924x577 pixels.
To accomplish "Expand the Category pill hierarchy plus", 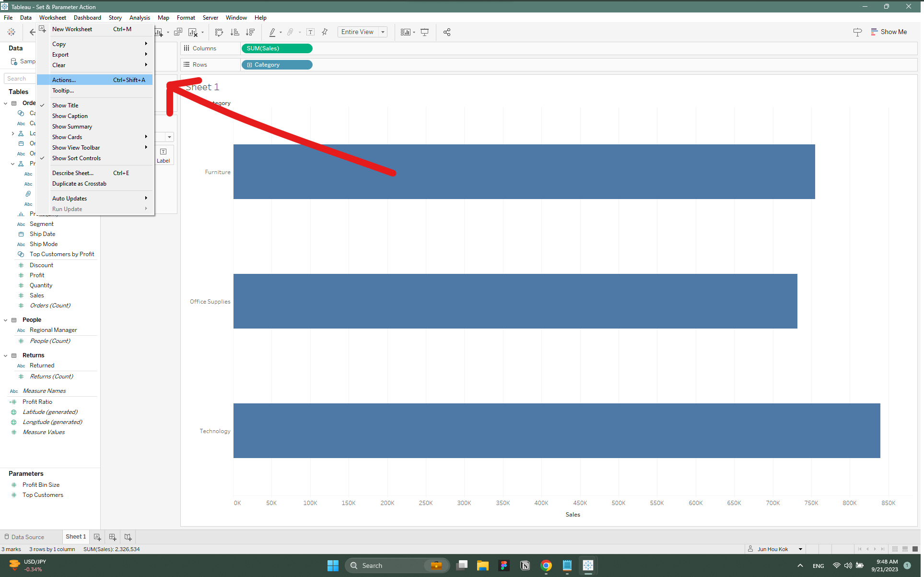I will tap(249, 65).
